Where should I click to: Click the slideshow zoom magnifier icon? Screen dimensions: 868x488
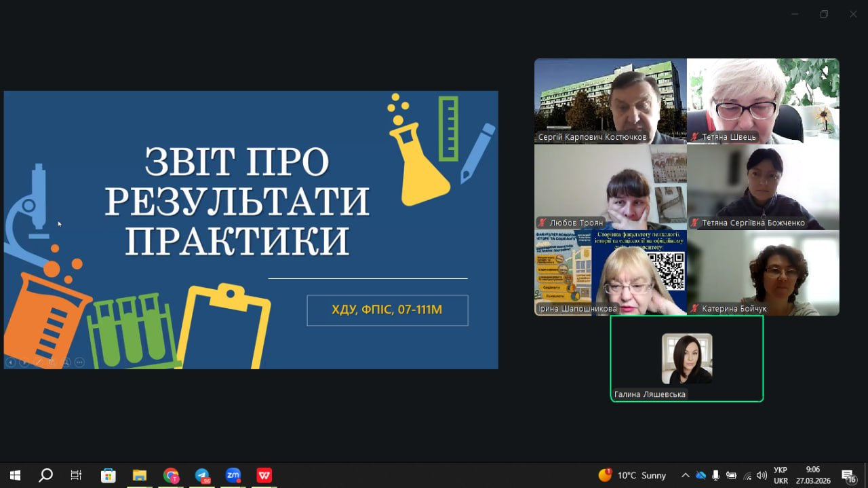coord(66,362)
